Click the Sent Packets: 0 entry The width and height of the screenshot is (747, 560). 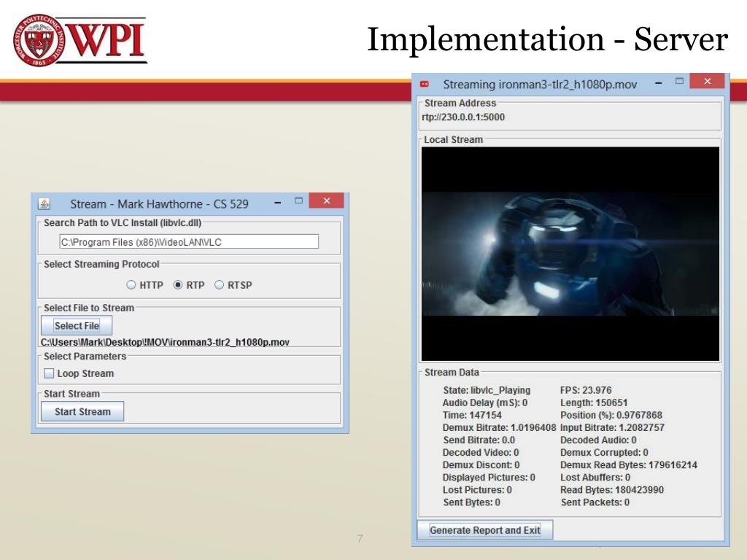tap(595, 502)
